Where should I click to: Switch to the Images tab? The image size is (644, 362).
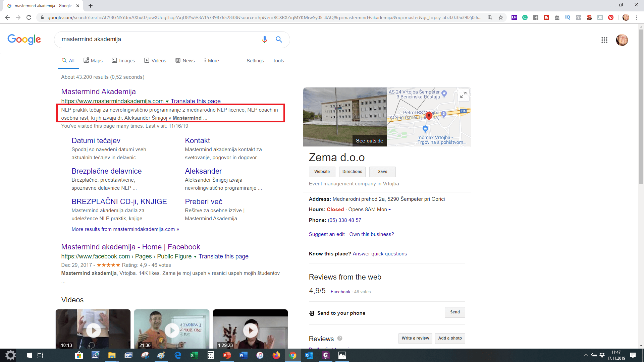(x=123, y=61)
